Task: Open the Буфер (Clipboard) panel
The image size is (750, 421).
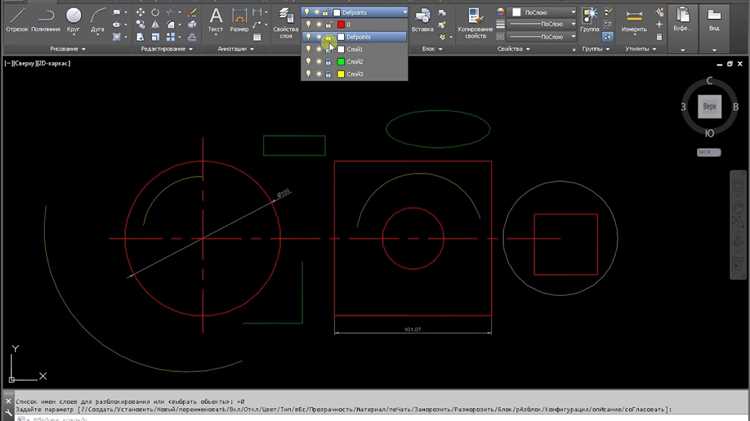Action: tap(683, 29)
